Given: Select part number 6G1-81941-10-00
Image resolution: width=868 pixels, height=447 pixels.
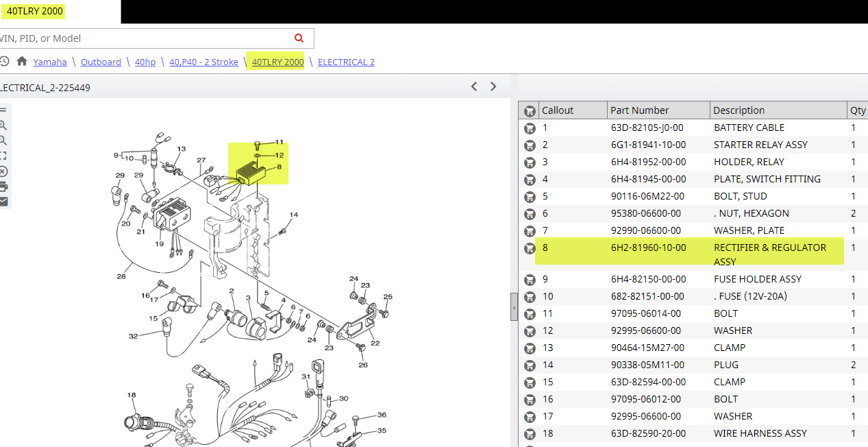Looking at the screenshot, I should click(648, 145).
